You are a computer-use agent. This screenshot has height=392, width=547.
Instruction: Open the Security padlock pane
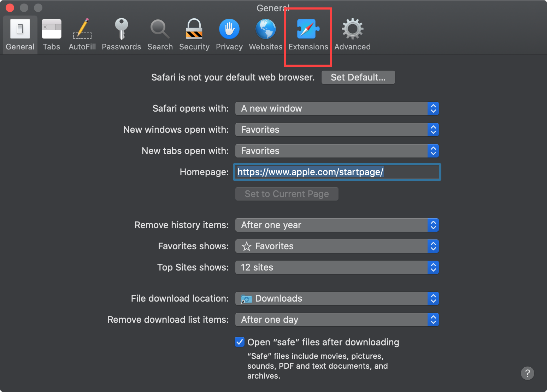point(194,35)
